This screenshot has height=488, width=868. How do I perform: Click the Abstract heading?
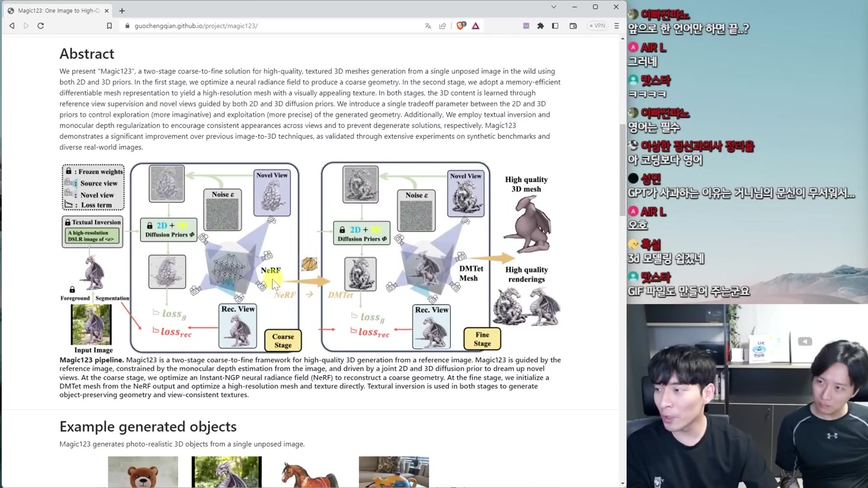click(87, 54)
